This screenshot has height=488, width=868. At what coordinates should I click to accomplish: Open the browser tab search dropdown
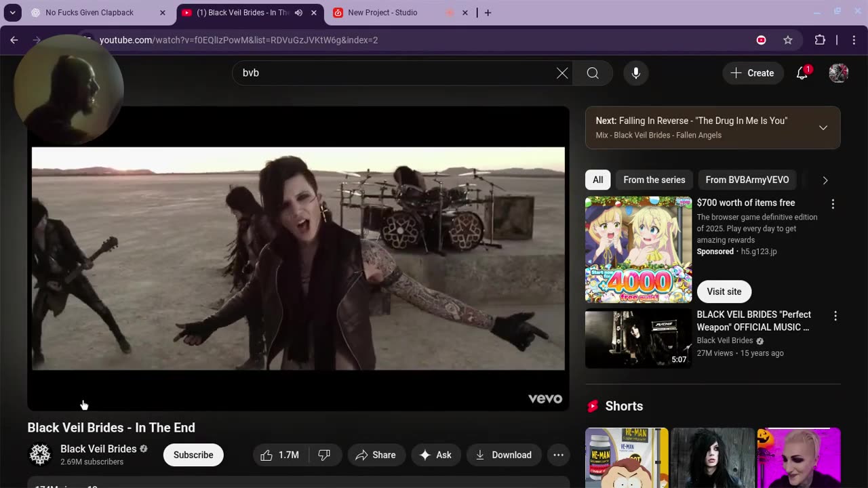pos(12,12)
